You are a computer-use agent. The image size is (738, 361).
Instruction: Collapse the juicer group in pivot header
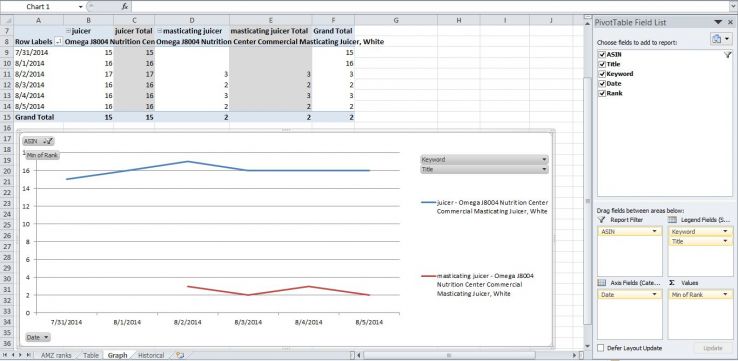click(68, 31)
